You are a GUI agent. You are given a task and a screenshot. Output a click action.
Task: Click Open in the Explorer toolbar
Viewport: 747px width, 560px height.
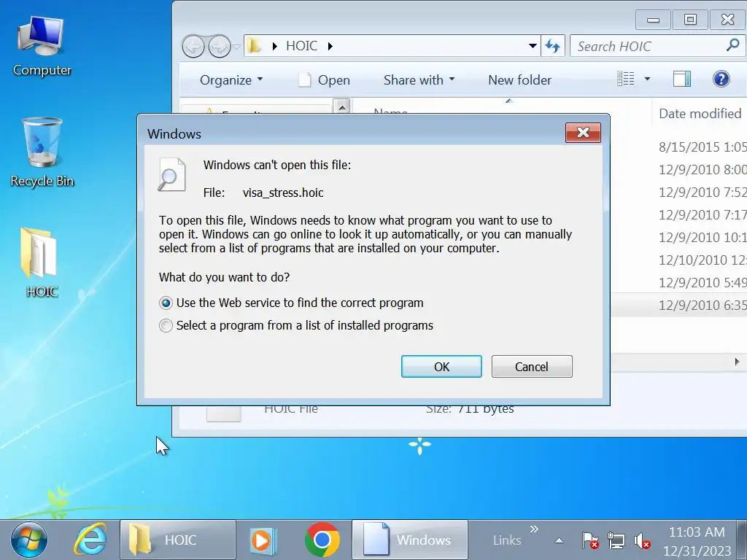click(x=325, y=79)
